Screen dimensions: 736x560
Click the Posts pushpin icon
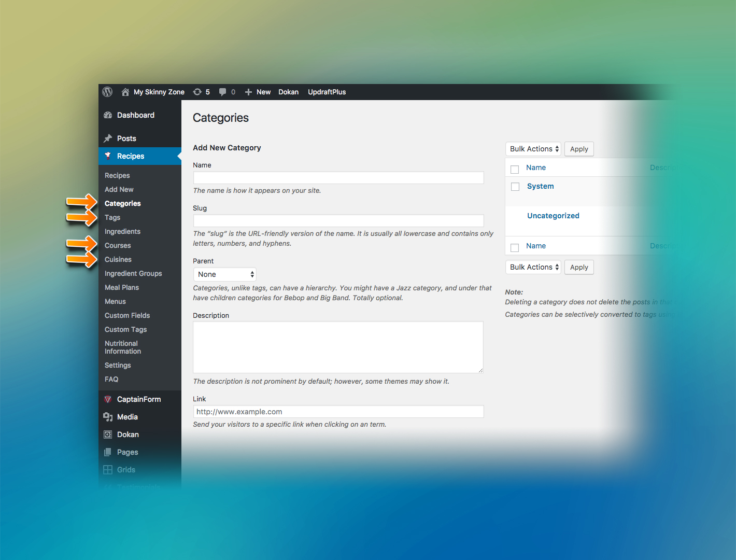tap(108, 138)
